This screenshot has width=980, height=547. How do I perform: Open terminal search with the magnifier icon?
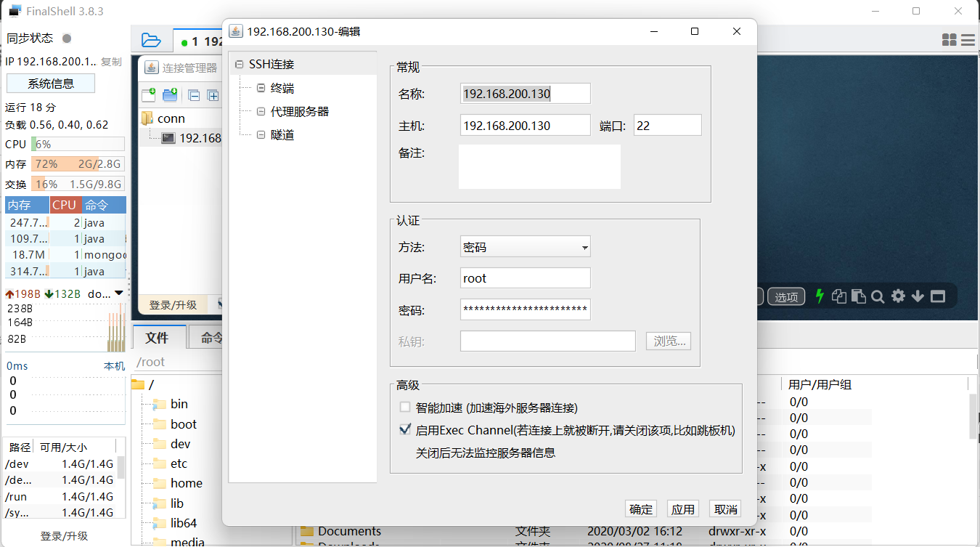[878, 296]
